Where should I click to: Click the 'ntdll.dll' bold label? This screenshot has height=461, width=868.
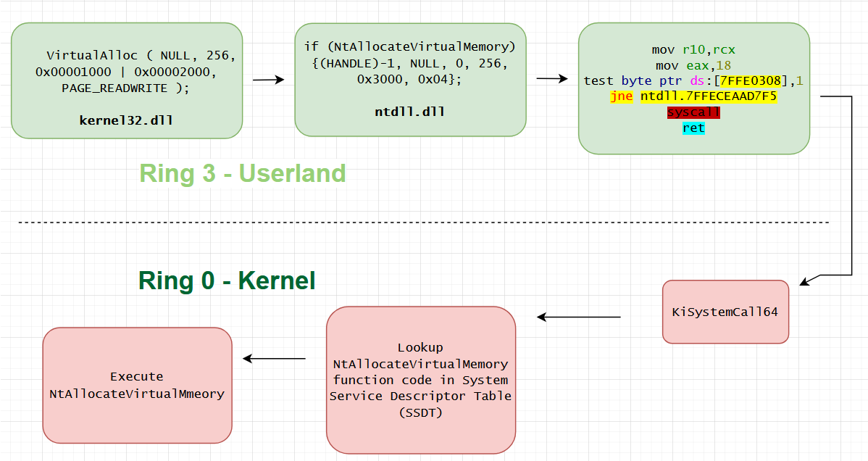point(409,112)
